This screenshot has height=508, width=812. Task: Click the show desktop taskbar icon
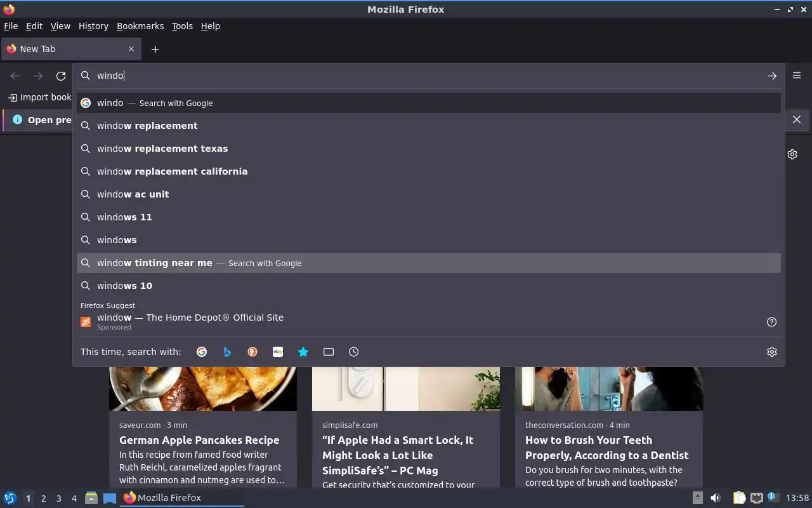click(110, 498)
